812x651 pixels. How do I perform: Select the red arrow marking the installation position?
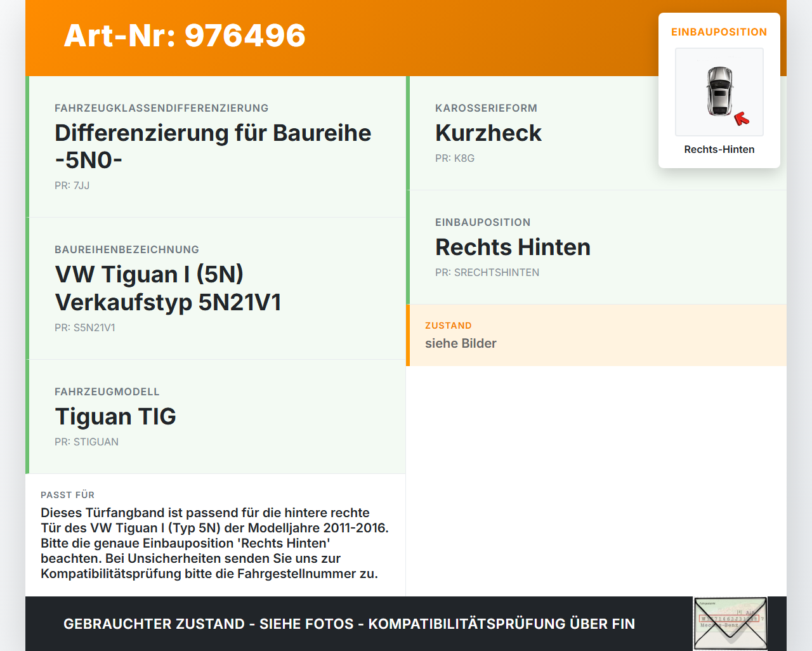pos(743,117)
